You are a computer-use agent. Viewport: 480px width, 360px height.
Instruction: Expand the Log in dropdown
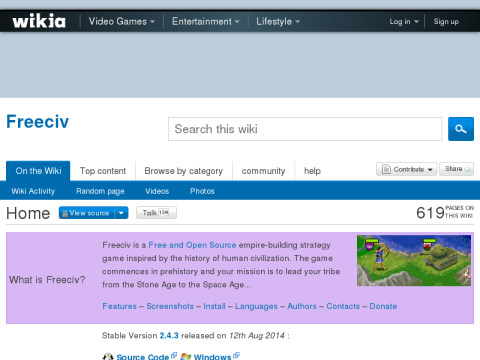(x=404, y=22)
